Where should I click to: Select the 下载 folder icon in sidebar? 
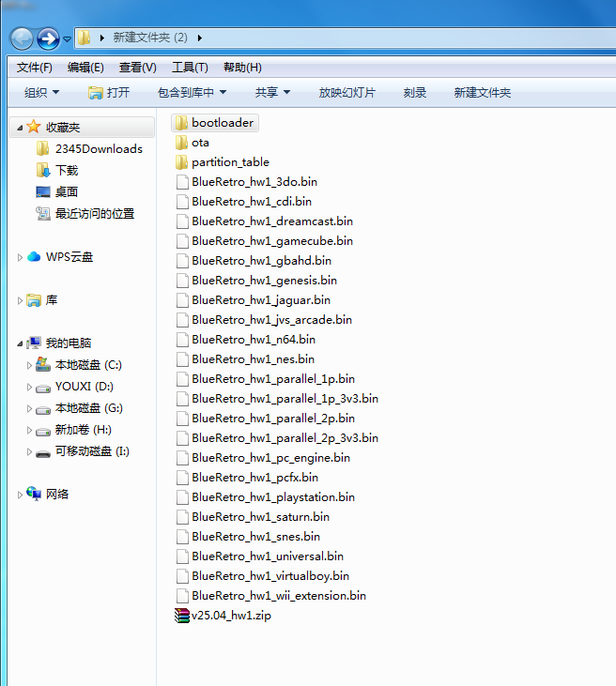pos(43,170)
